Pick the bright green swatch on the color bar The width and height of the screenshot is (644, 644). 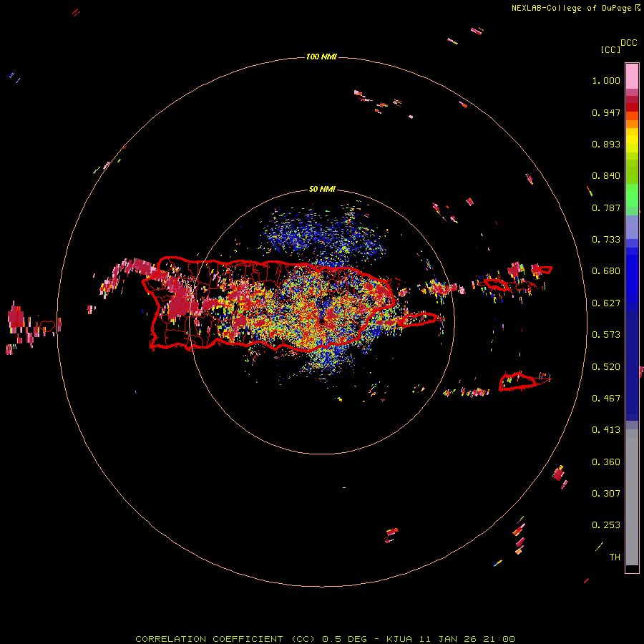click(x=632, y=195)
